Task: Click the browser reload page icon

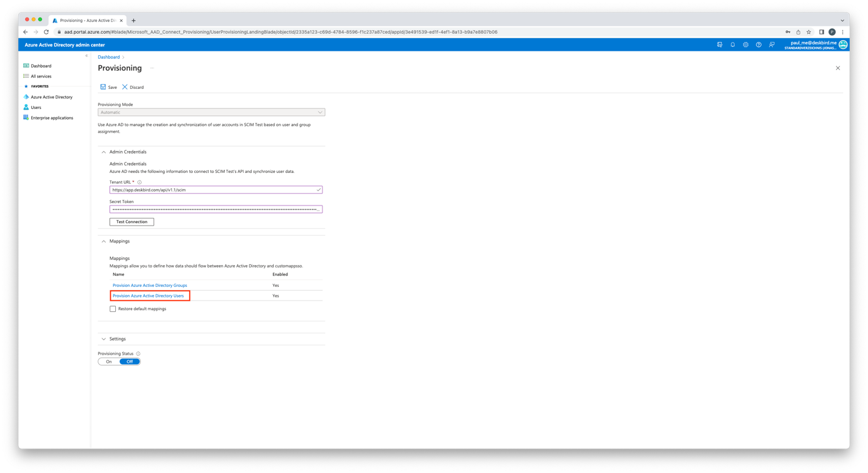Action: (46, 32)
